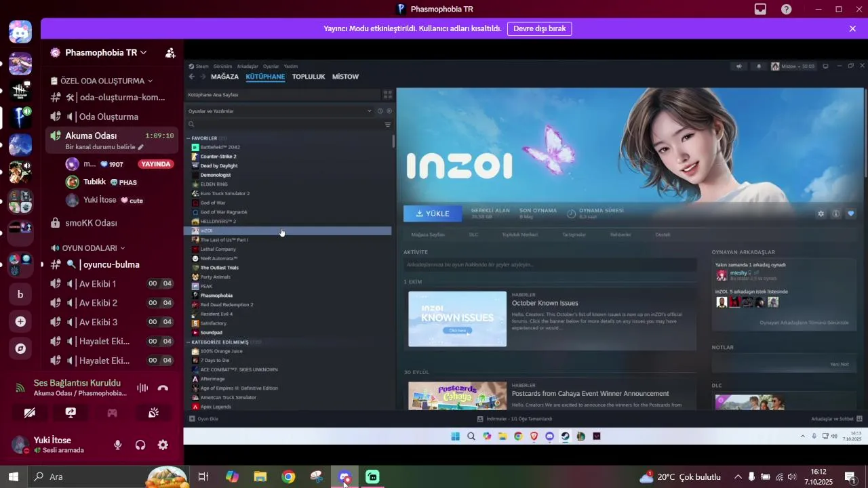Screen dimensions: 868x488
Task: Open the locked smoKK Odası channel
Action: click(x=112, y=223)
